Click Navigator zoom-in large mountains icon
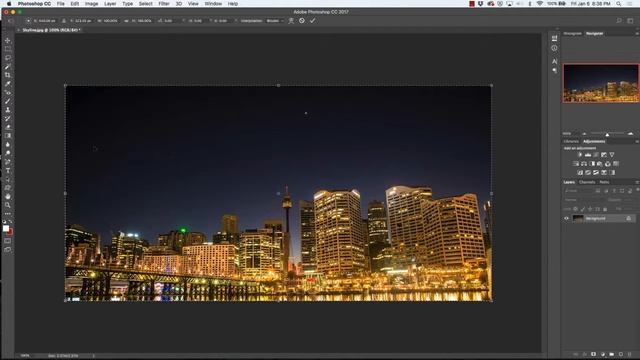Image resolution: width=640 pixels, height=360 pixels. [x=631, y=134]
